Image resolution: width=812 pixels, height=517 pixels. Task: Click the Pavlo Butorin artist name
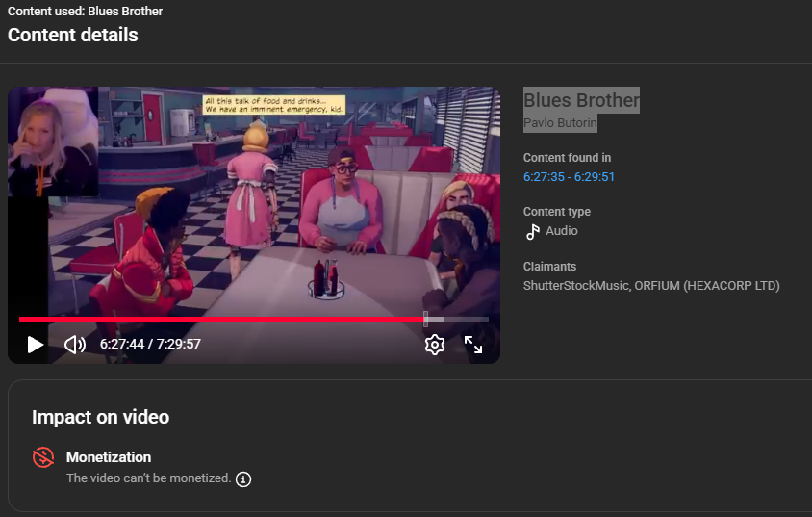560,123
